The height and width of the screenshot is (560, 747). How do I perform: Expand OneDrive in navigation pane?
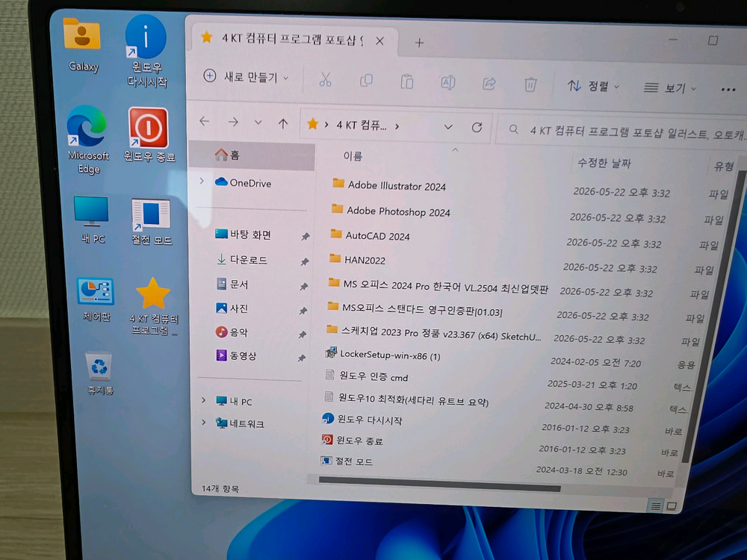point(202,181)
